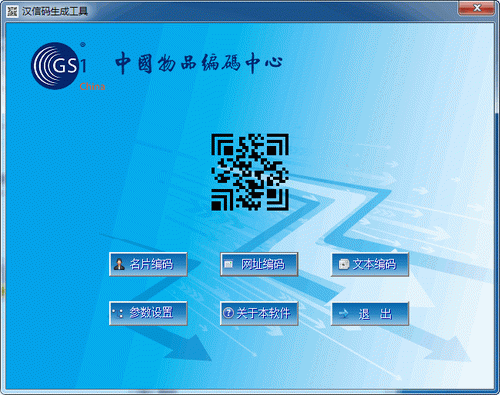Viewport: 500px width, 395px height.
Task: Click the Han Xin code image
Action: pos(250,172)
